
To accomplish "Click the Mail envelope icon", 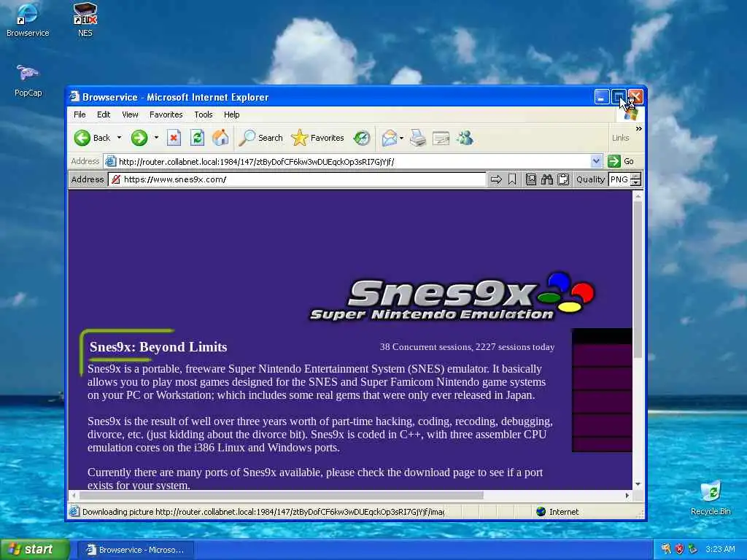I will (x=390, y=138).
